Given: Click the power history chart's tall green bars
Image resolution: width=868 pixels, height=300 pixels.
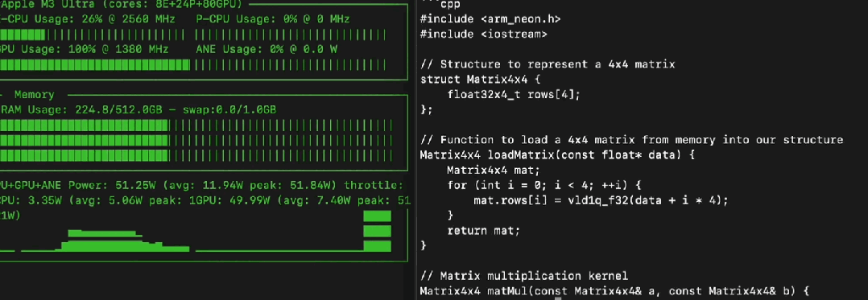Looking at the screenshot, I should tap(377, 231).
